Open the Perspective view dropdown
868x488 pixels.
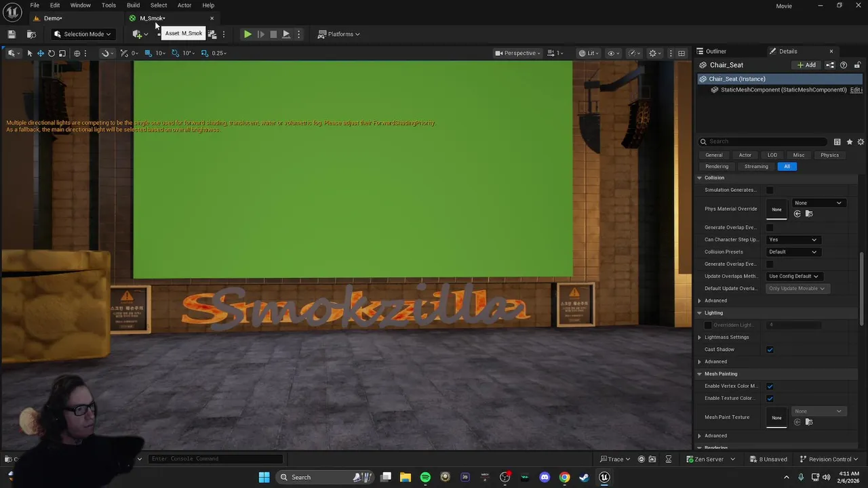point(519,53)
